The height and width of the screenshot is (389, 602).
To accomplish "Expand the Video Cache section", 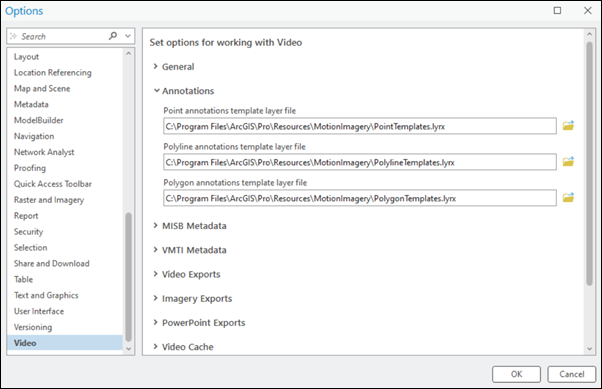I will pos(155,346).
